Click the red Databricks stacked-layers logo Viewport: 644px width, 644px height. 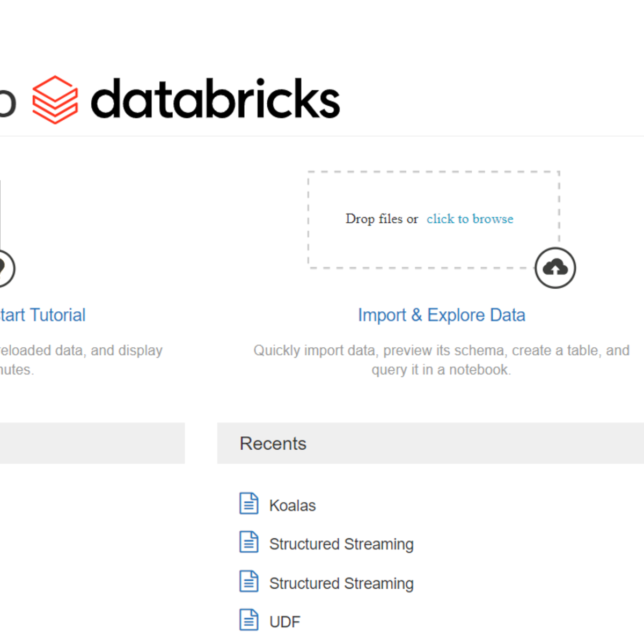[x=55, y=100]
